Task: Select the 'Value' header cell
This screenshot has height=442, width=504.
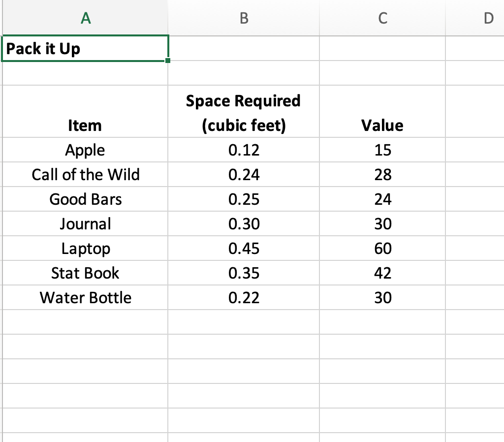Action: (382, 111)
